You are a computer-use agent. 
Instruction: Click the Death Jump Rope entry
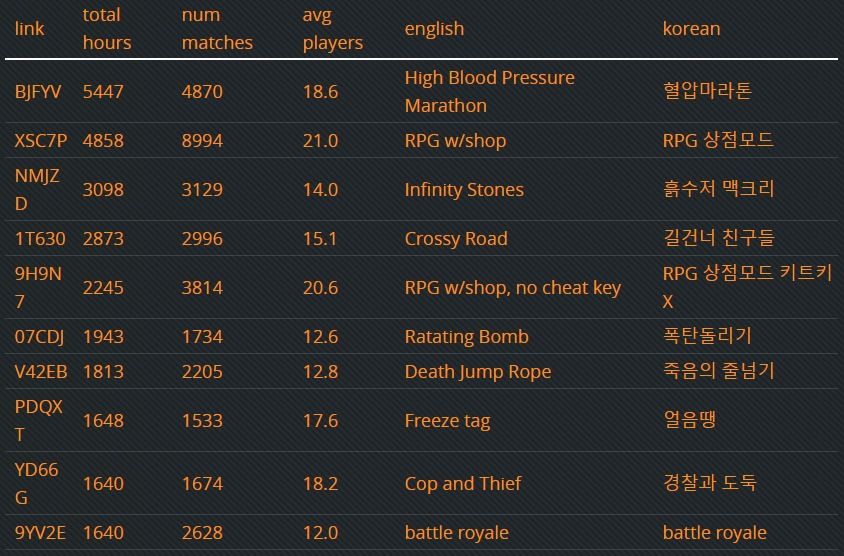[x=477, y=372]
